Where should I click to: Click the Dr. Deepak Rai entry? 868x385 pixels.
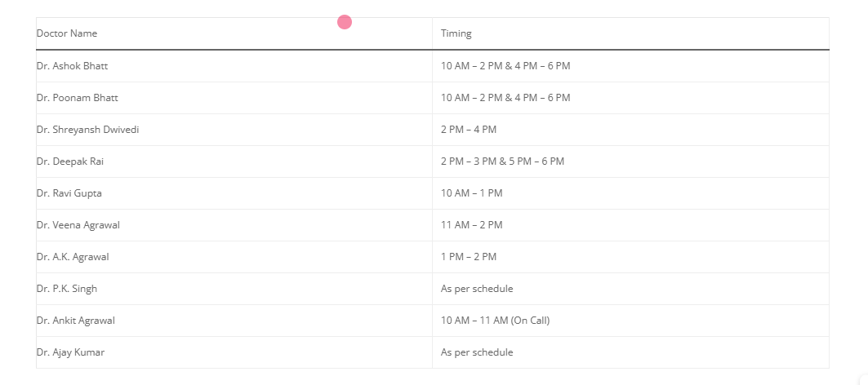point(69,161)
